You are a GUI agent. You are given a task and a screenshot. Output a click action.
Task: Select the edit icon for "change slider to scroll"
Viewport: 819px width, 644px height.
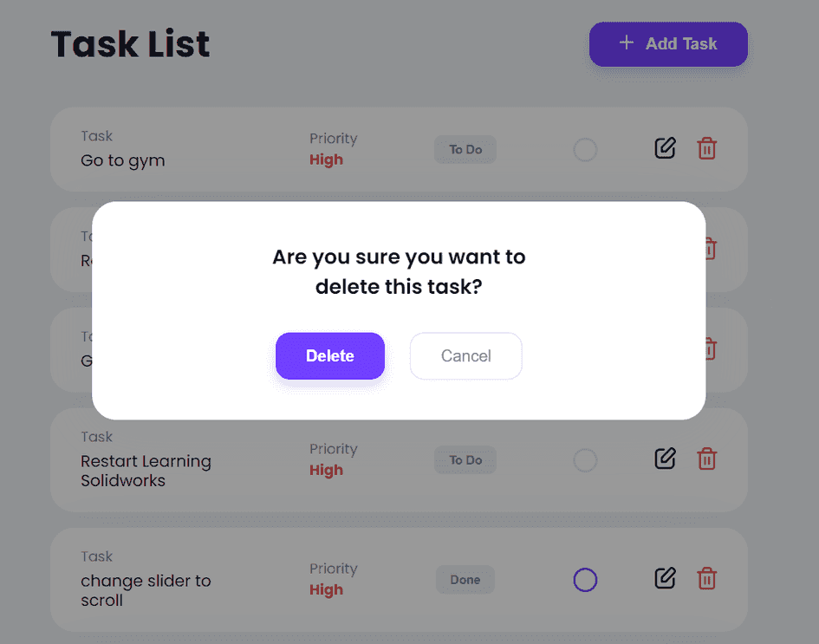point(665,578)
